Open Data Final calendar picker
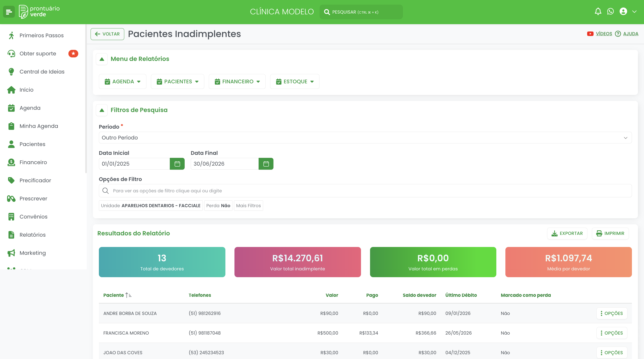The height and width of the screenshot is (359, 644). click(266, 164)
